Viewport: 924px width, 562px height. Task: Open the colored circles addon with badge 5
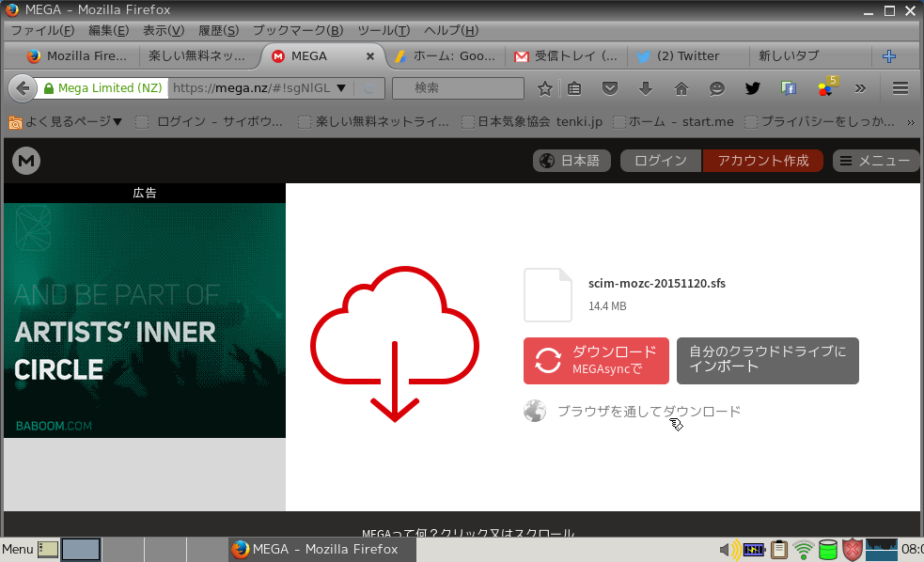click(827, 86)
